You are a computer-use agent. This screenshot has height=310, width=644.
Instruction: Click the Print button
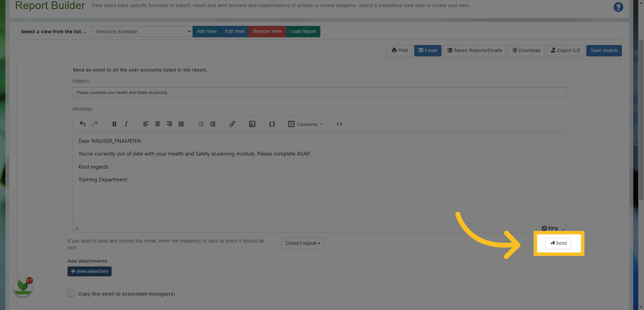pos(400,50)
